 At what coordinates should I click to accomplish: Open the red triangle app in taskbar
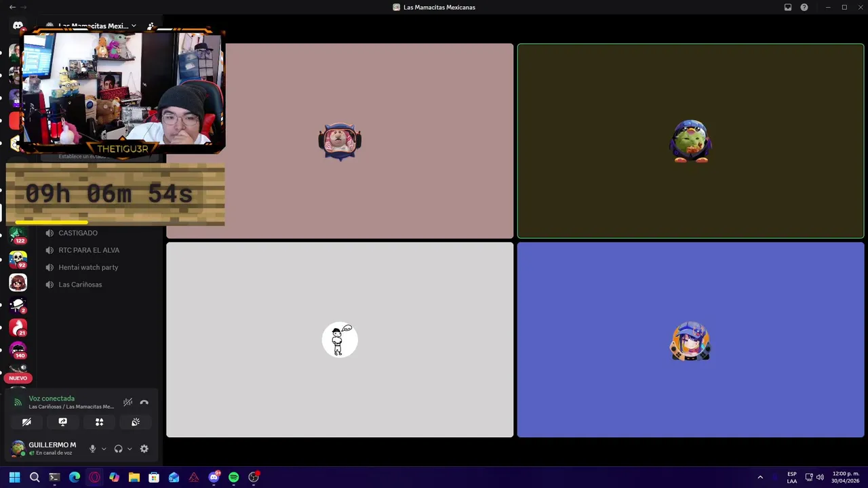[194, 477]
